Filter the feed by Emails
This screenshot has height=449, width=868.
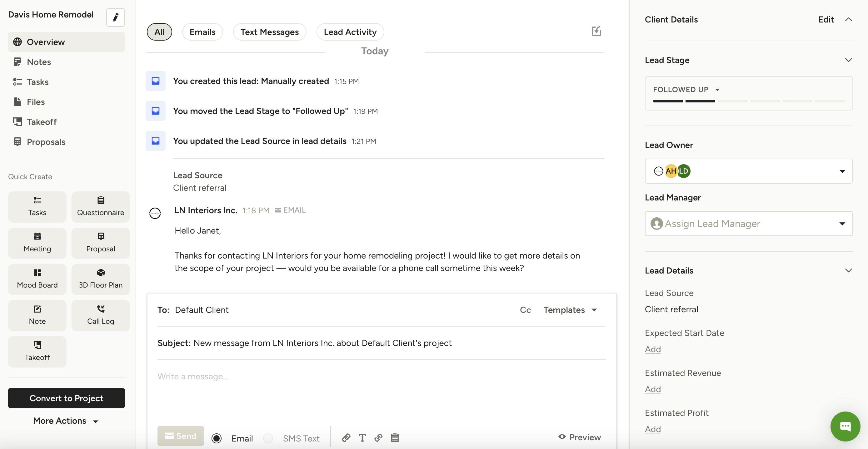tap(202, 32)
